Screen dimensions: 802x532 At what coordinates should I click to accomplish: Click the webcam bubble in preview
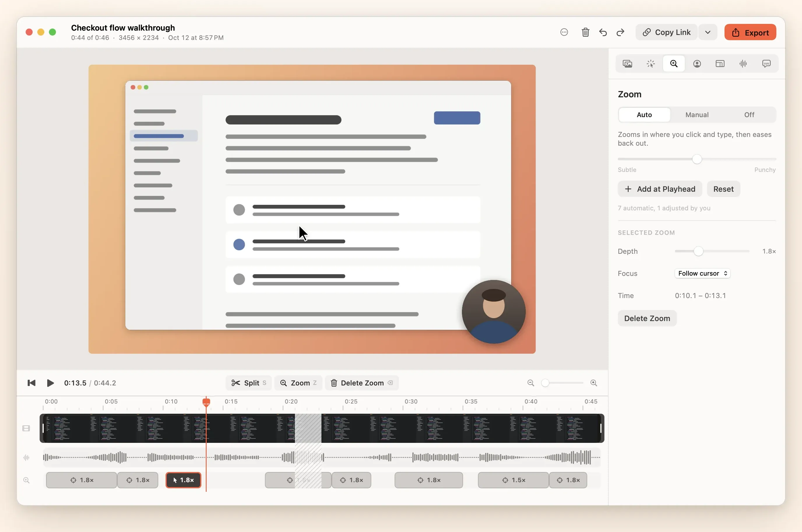493,312
